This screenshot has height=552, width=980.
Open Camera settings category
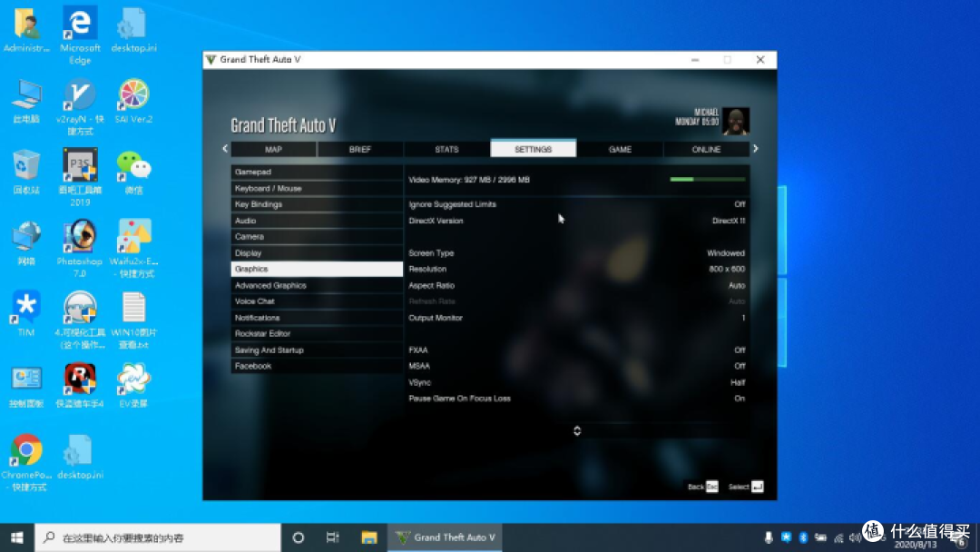pos(317,237)
